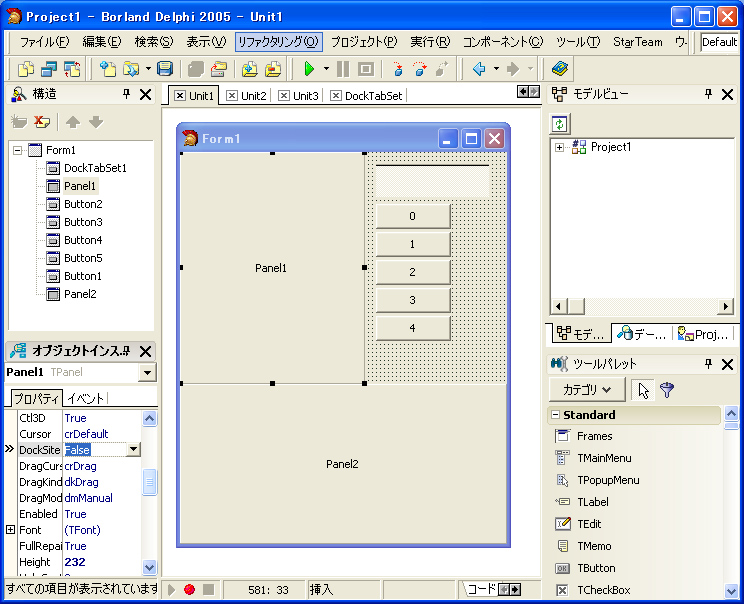
Task: Click play macro icon in status bar
Action: 171,589
